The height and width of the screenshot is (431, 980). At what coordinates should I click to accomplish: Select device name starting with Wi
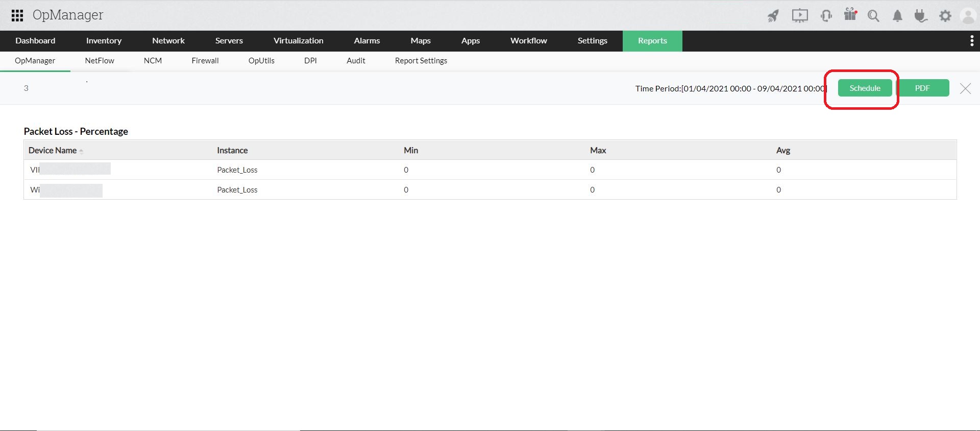66,190
